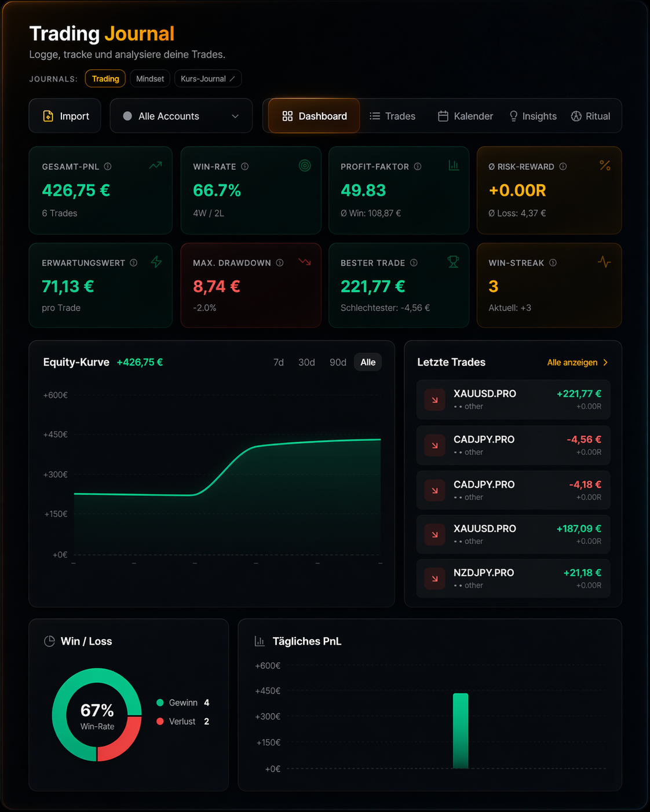Click the Aktuell: +3 text
The width and height of the screenshot is (650, 812).
[x=510, y=308]
